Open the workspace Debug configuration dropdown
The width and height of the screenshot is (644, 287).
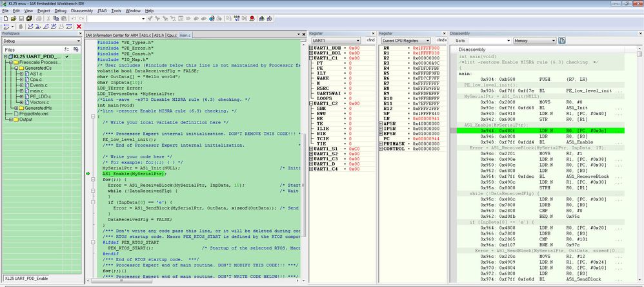pos(79,41)
